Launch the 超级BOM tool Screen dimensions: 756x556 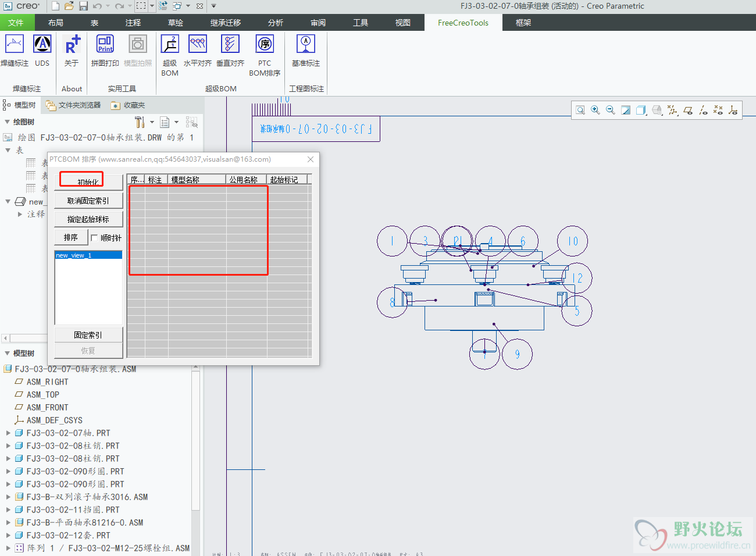(x=170, y=44)
